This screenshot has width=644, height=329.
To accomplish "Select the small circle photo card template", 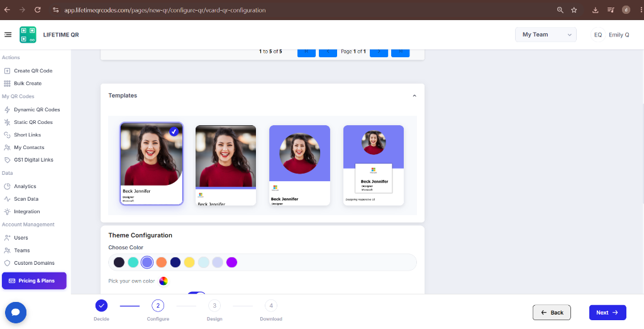I will coord(374,165).
